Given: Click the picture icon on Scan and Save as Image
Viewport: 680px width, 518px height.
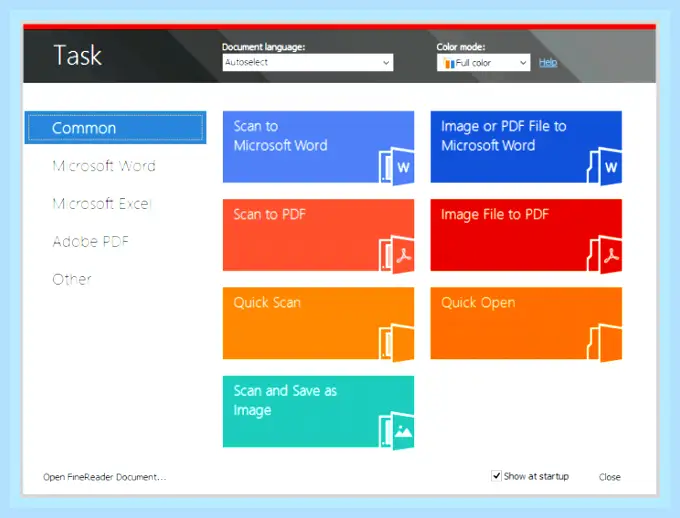Looking at the screenshot, I should click(396, 431).
